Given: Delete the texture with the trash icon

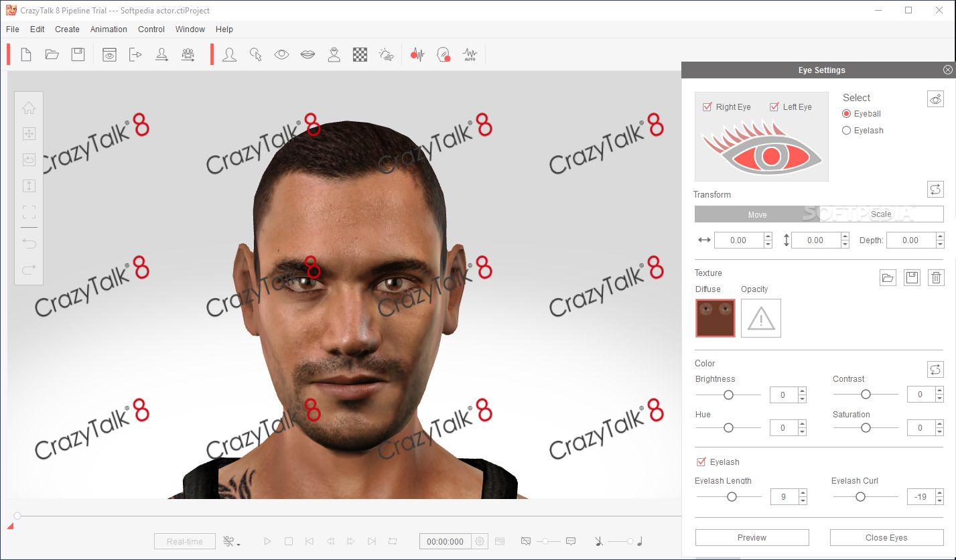Looking at the screenshot, I should (936, 277).
